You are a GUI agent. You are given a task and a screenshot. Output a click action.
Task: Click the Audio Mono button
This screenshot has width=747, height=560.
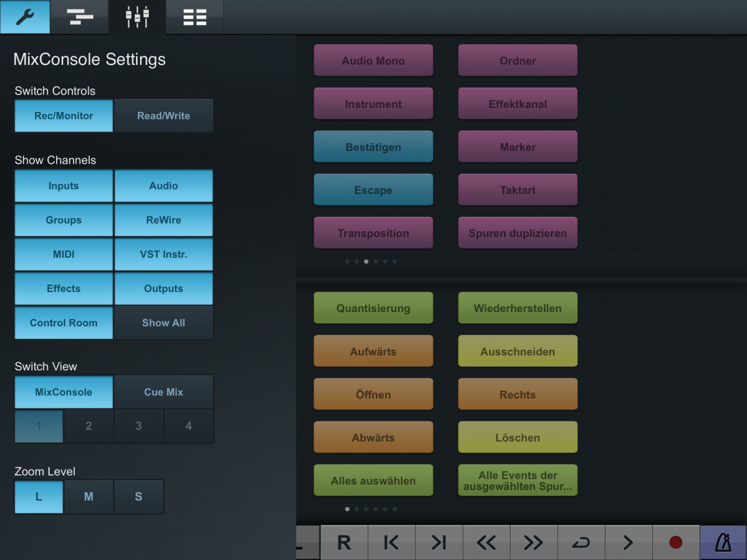[373, 61]
